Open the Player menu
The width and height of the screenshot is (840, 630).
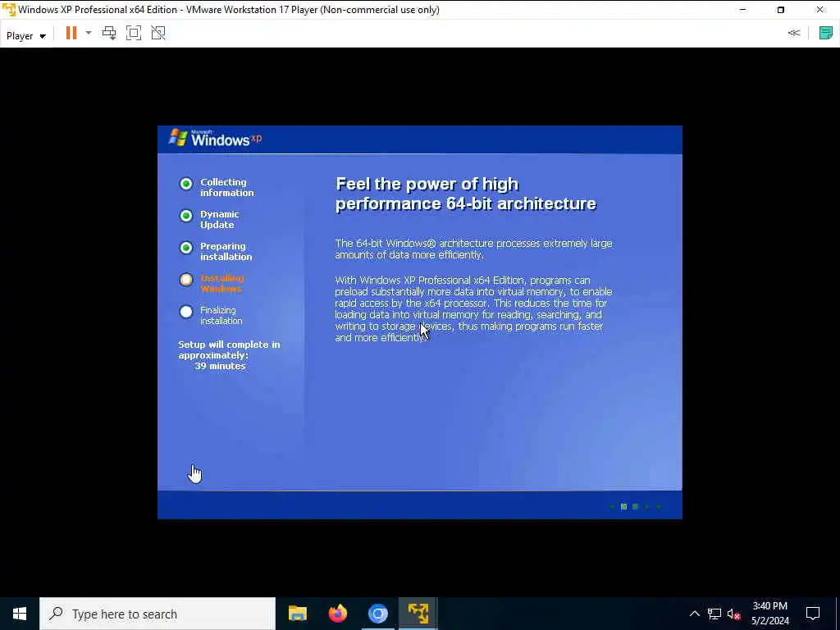25,36
